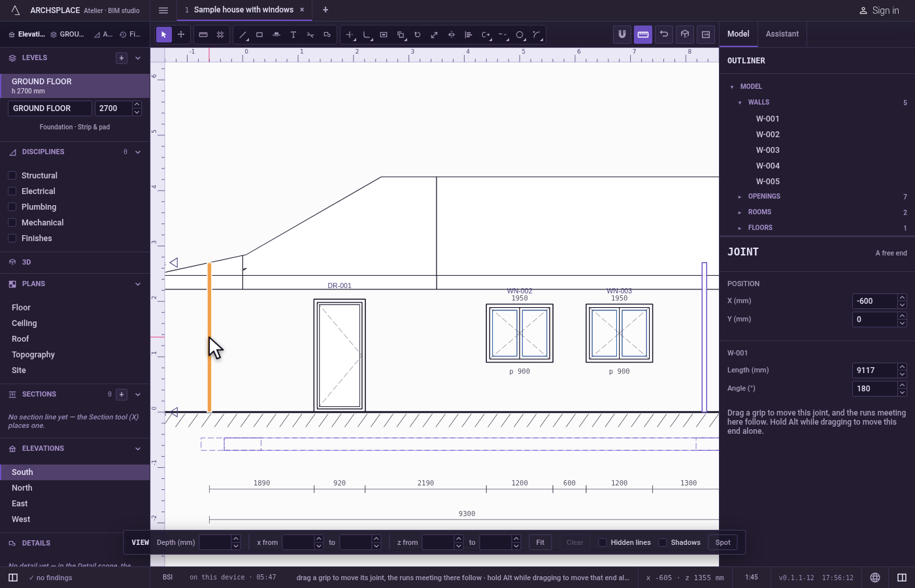Open the hamburger menu
The height and width of the screenshot is (588, 915).
click(163, 10)
